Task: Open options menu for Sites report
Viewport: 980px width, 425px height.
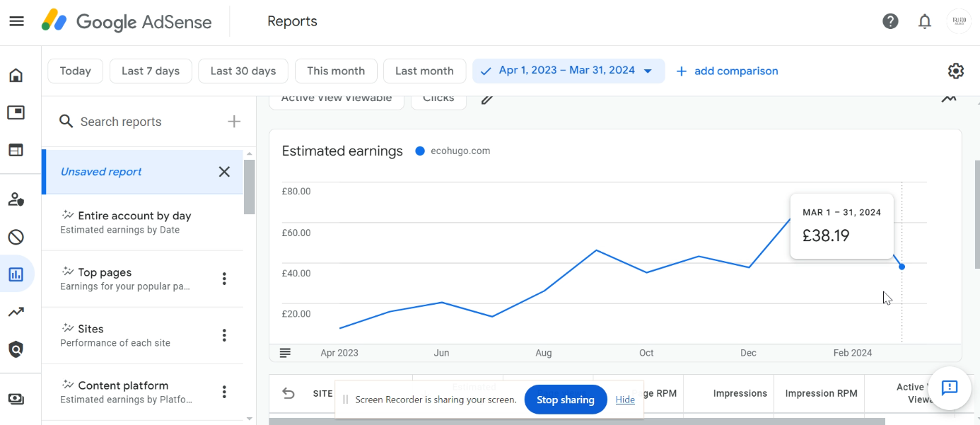Action: pos(224,335)
